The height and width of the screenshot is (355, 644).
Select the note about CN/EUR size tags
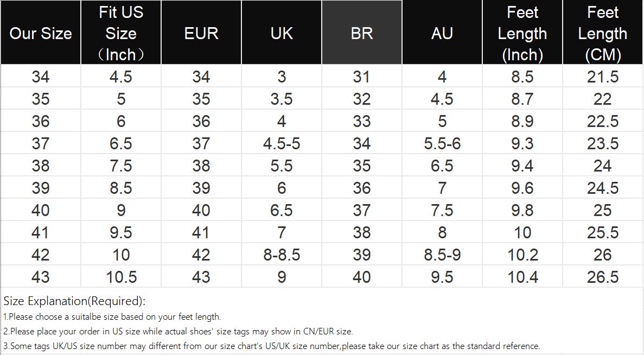click(178, 331)
